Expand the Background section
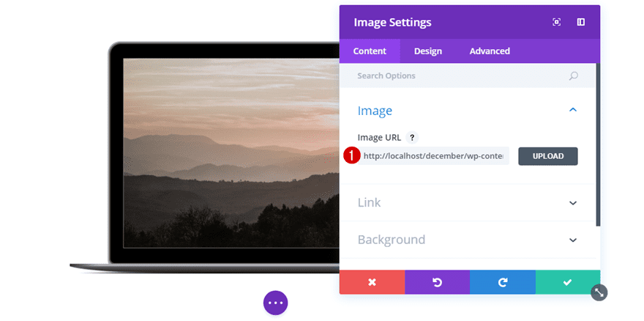 (468, 240)
